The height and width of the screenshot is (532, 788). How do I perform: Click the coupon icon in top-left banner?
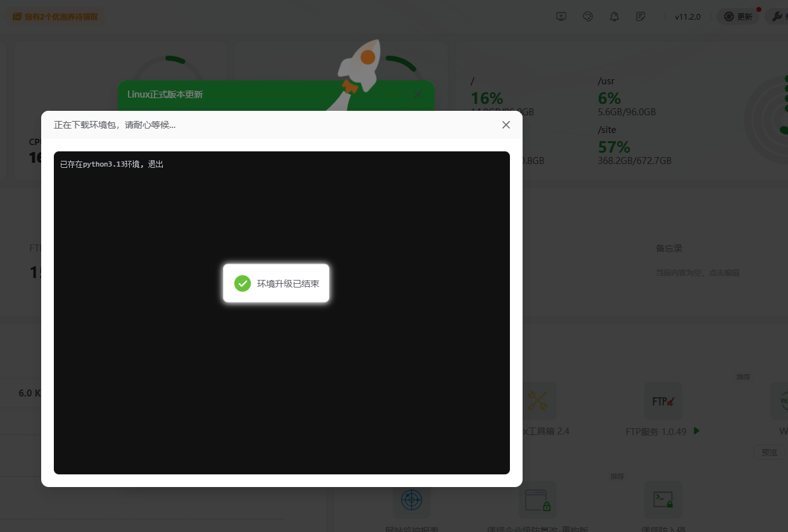(16, 16)
